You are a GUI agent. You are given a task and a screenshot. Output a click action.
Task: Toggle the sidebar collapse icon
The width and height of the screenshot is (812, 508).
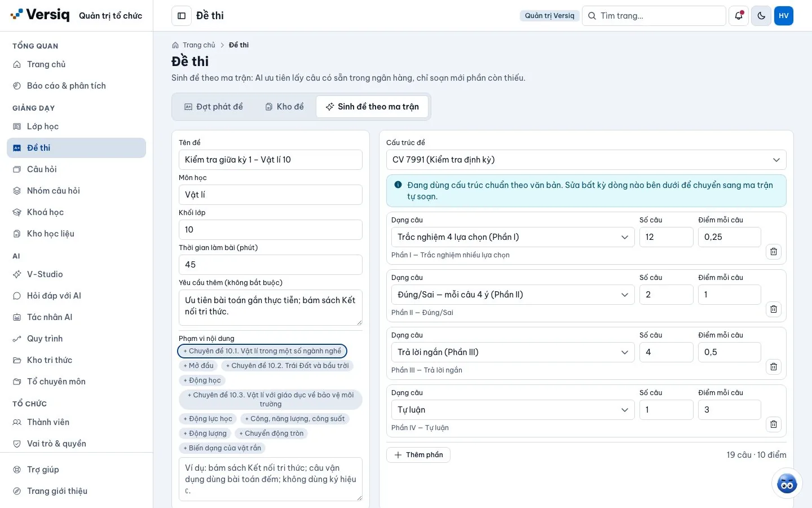click(182, 16)
